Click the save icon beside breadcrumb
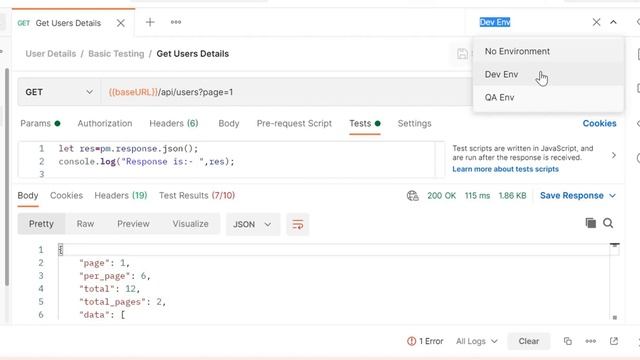 [462, 54]
